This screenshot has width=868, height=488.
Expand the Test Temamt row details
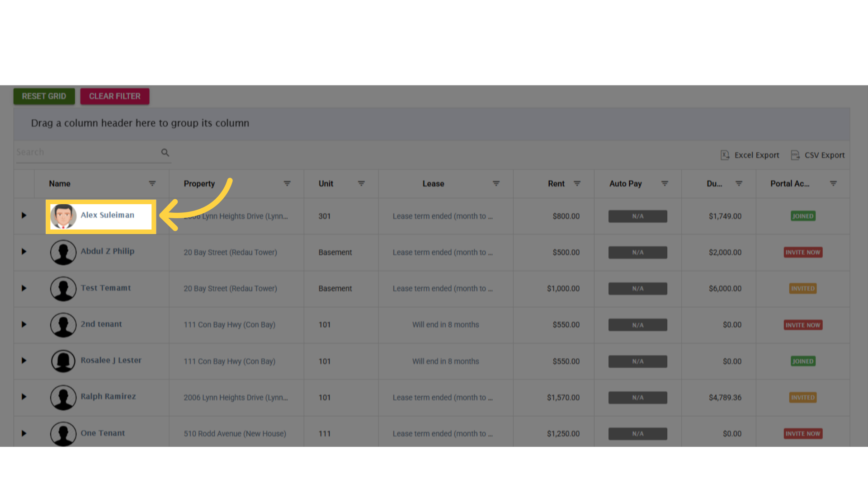pyautogui.click(x=24, y=288)
